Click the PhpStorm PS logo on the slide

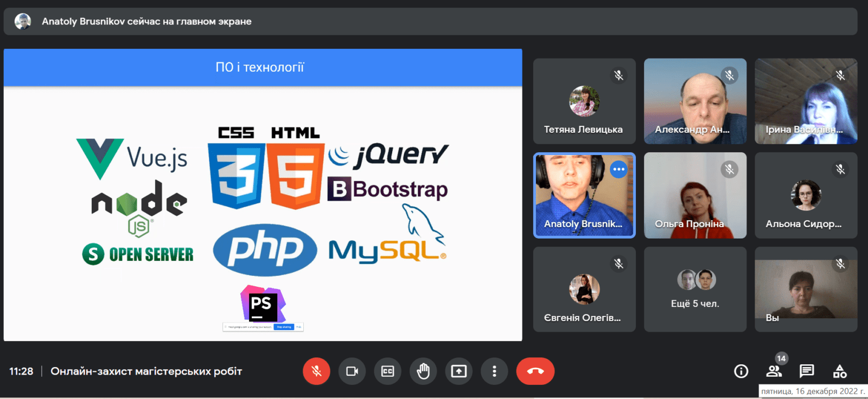(263, 304)
